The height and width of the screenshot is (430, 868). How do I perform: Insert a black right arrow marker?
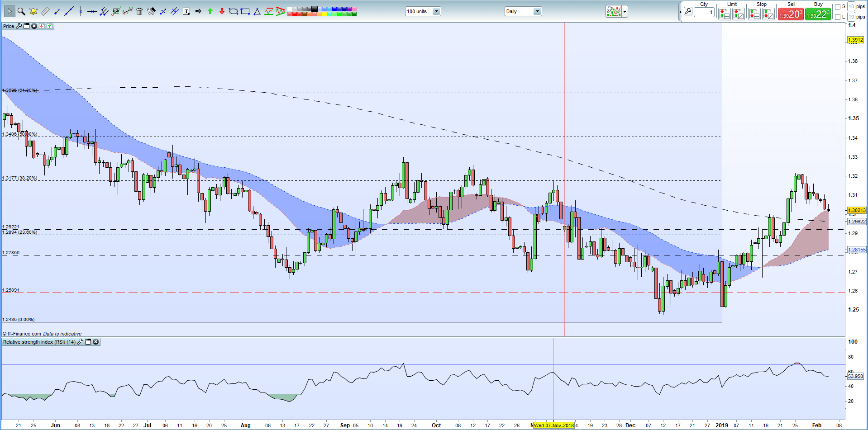198,11
